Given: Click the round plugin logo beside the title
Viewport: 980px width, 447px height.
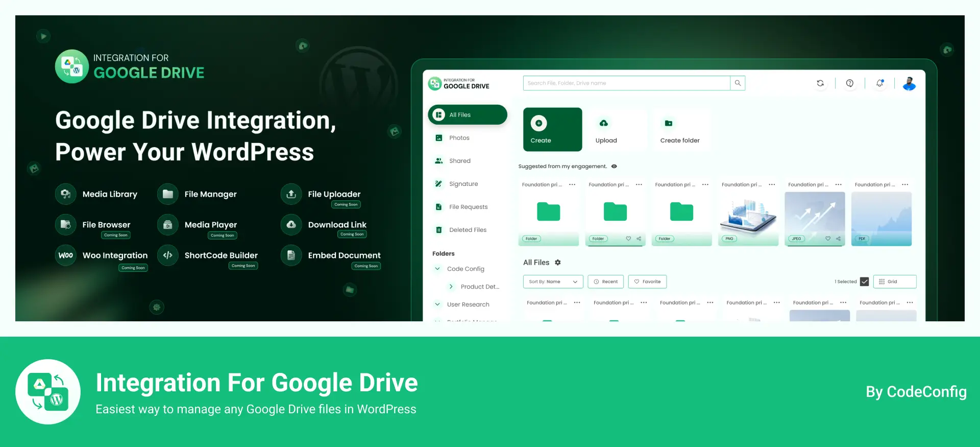Looking at the screenshot, I should 48,392.
